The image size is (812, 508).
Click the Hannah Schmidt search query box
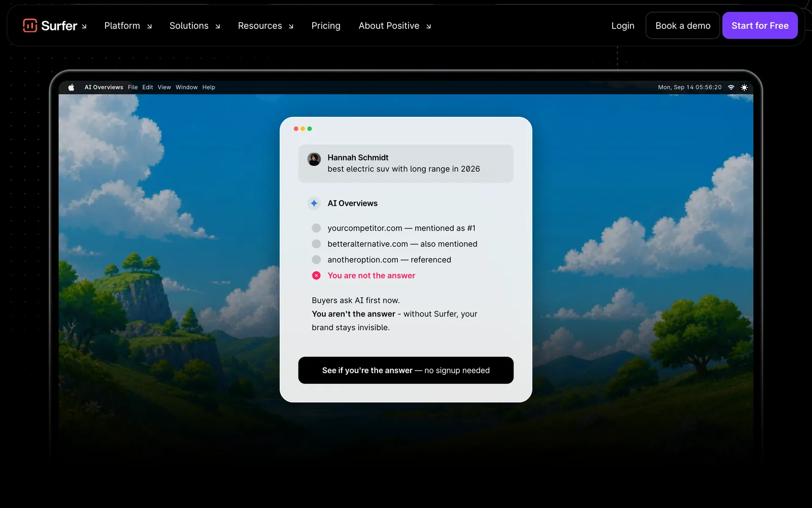406,164
